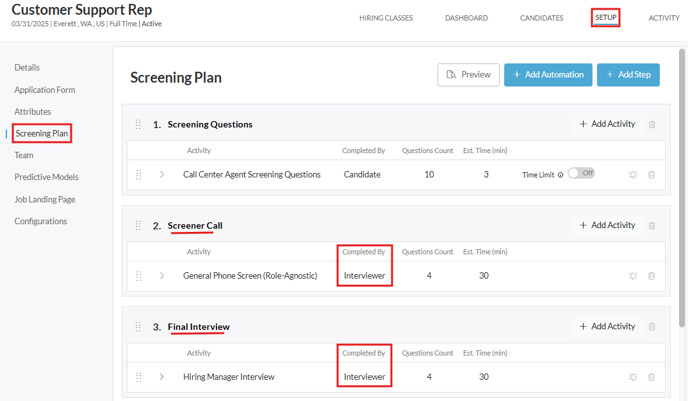
Task: Click drag handle beside Screener Call step
Action: [x=138, y=226]
